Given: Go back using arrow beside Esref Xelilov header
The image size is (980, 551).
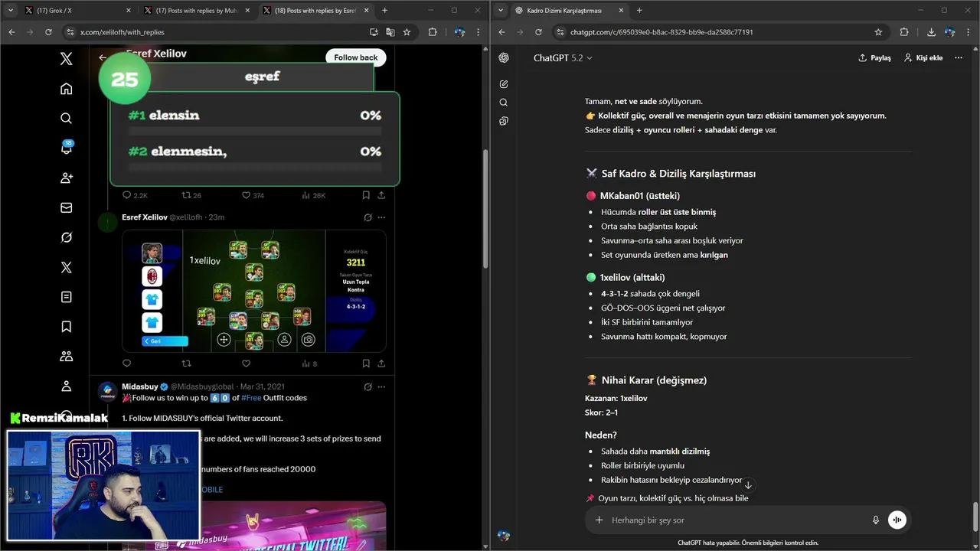Looking at the screenshot, I should tap(103, 57).
